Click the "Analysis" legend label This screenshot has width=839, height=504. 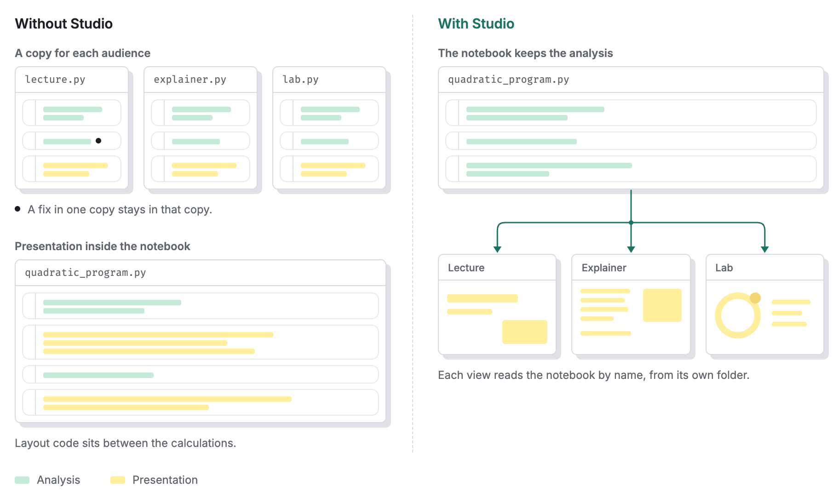coord(58,480)
